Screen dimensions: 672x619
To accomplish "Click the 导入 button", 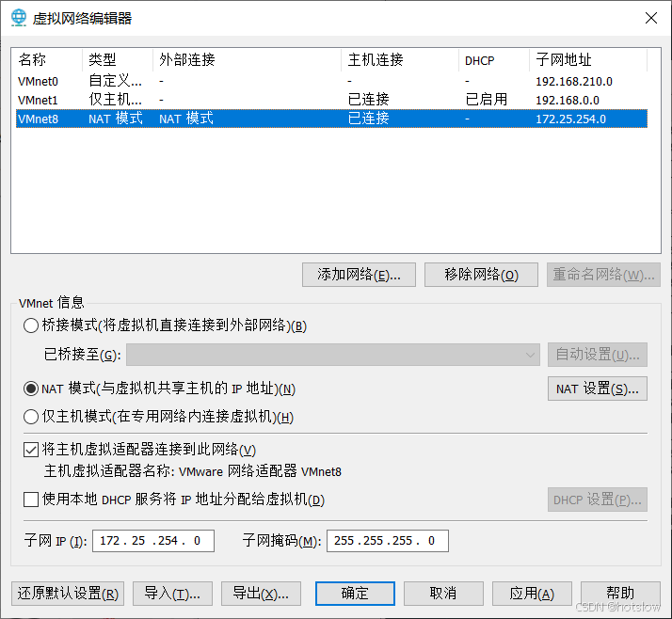I will 172,594.
